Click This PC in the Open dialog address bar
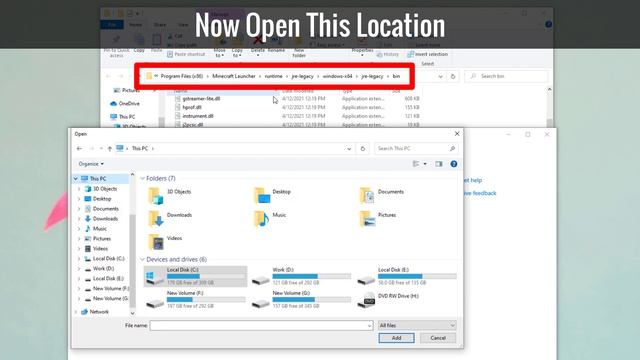The height and width of the screenshot is (360, 640). click(x=140, y=149)
